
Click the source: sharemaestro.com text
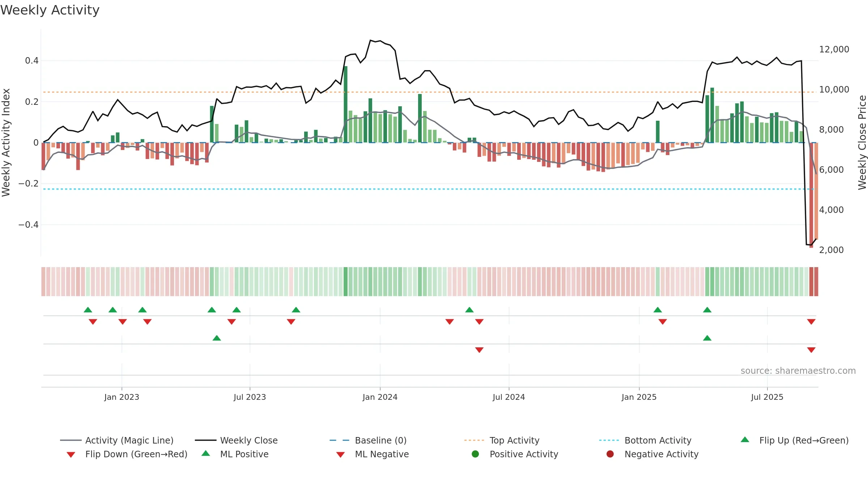coord(798,371)
